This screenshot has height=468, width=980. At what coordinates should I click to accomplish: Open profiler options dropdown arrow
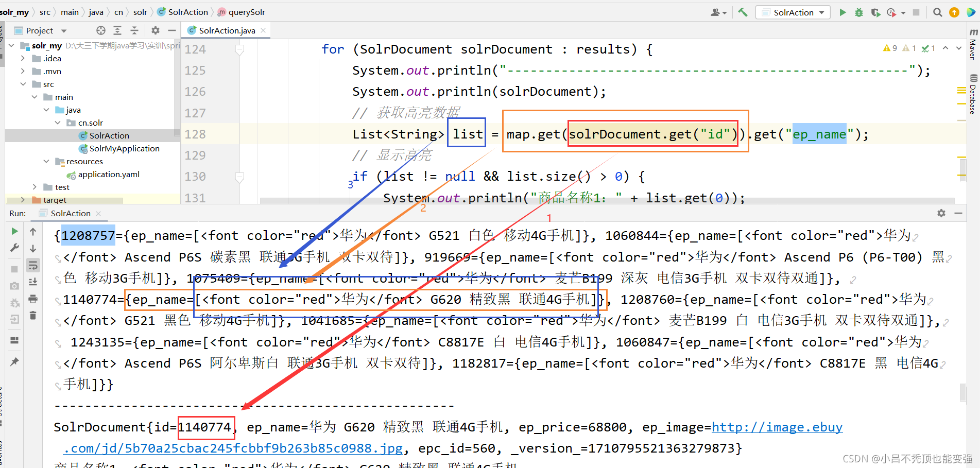903,13
